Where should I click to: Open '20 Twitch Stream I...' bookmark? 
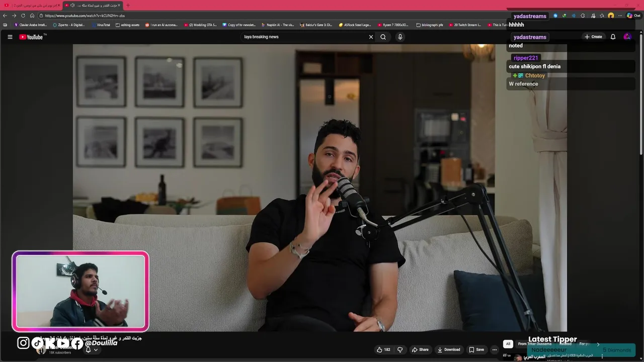pyautogui.click(x=464, y=25)
